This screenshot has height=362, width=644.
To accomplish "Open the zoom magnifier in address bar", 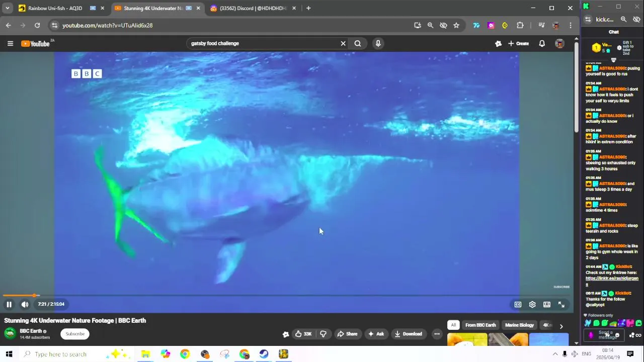I will coord(430,25).
